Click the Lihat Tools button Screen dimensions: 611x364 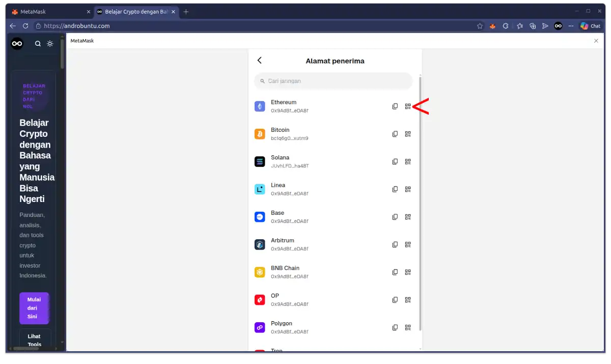(34, 340)
